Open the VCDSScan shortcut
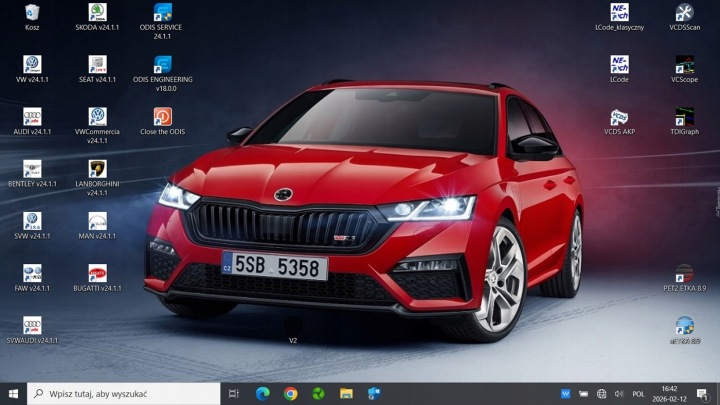720x405 pixels. 684,17
